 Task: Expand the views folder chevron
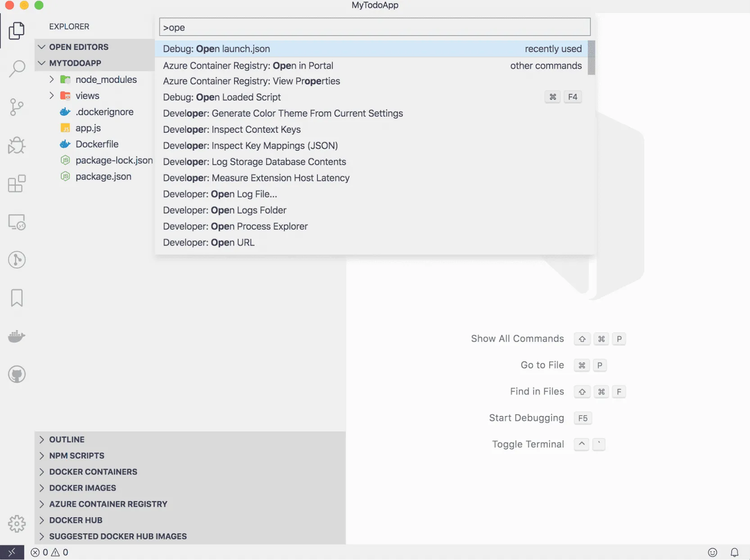[x=52, y=95]
